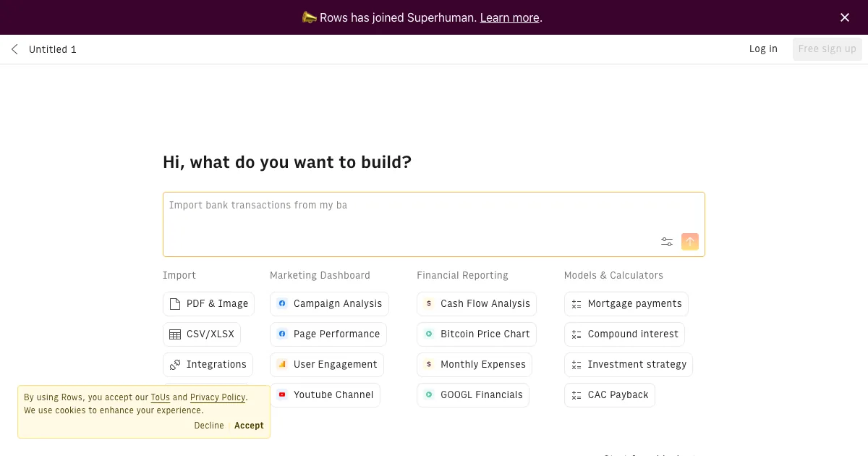This screenshot has width=868, height=456.
Task: Open User Engagement template
Action: click(x=327, y=365)
